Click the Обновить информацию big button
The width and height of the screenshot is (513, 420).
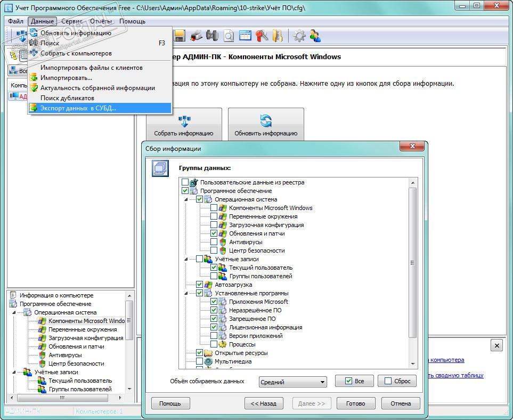click(266, 124)
